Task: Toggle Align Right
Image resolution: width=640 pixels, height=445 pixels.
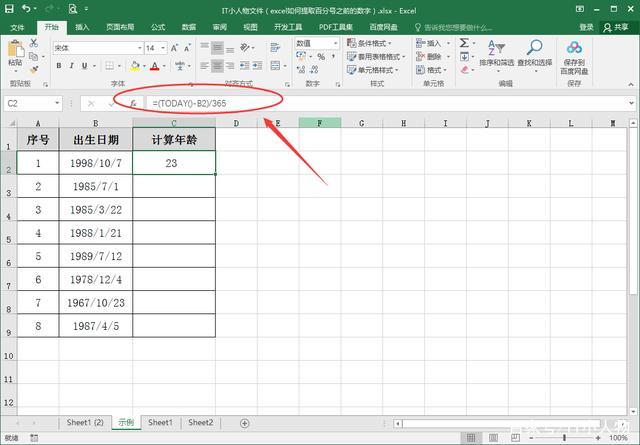Action: pyautogui.click(x=230, y=65)
